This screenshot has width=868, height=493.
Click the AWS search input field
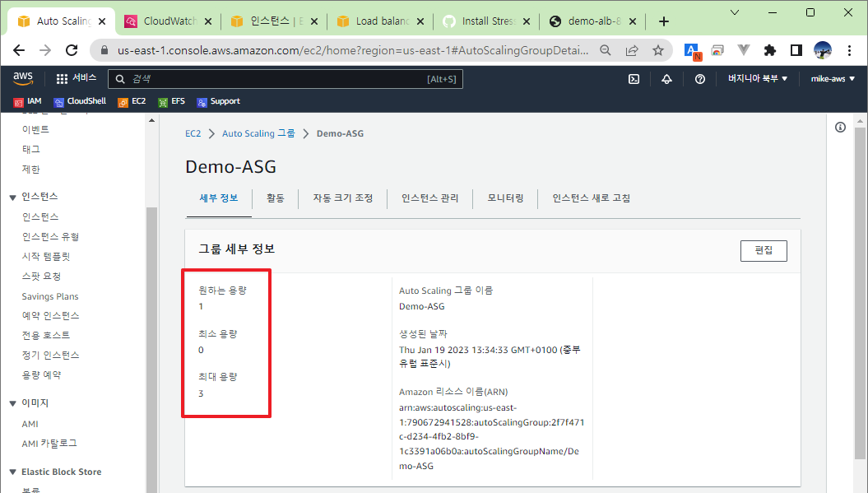pyautogui.click(x=285, y=79)
